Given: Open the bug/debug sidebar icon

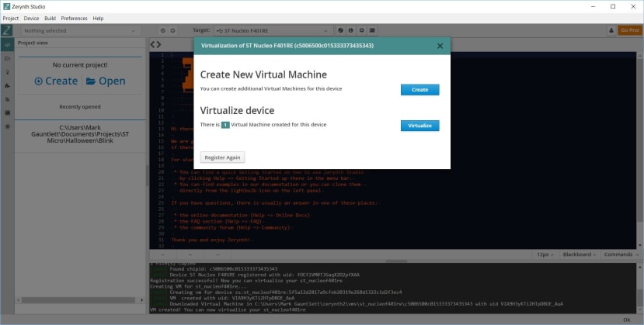Looking at the screenshot, I should (7, 126).
